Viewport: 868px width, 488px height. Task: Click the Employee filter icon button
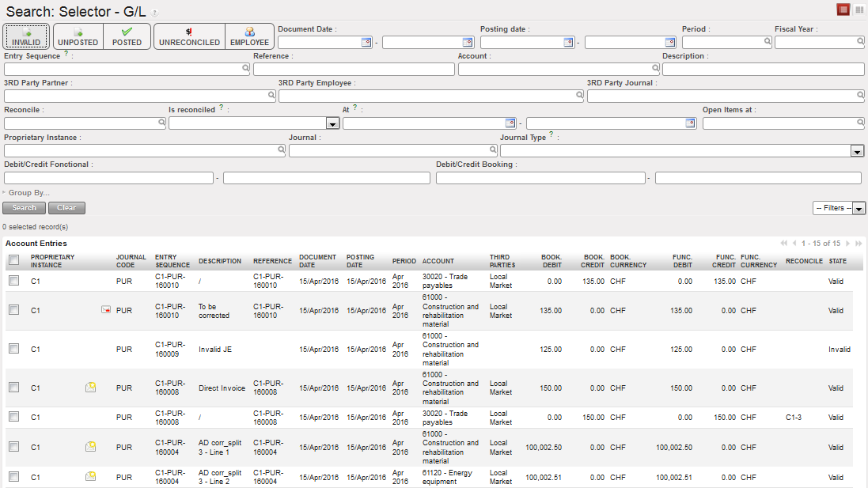pyautogui.click(x=250, y=36)
